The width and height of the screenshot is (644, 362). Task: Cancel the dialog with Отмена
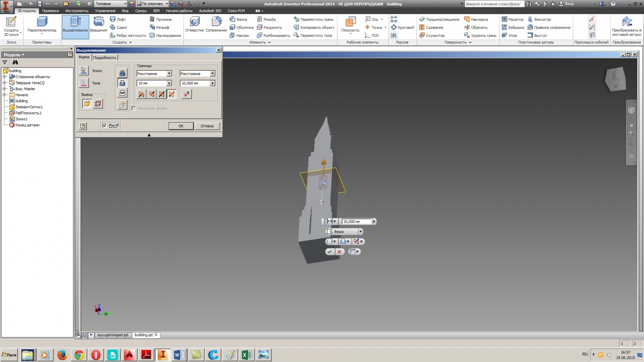click(x=207, y=126)
